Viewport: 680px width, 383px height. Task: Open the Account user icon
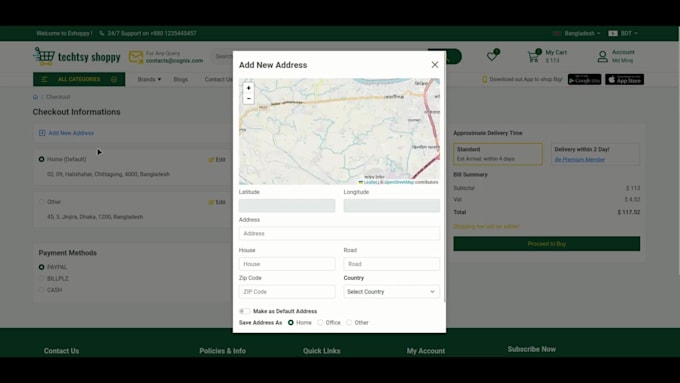pos(602,56)
